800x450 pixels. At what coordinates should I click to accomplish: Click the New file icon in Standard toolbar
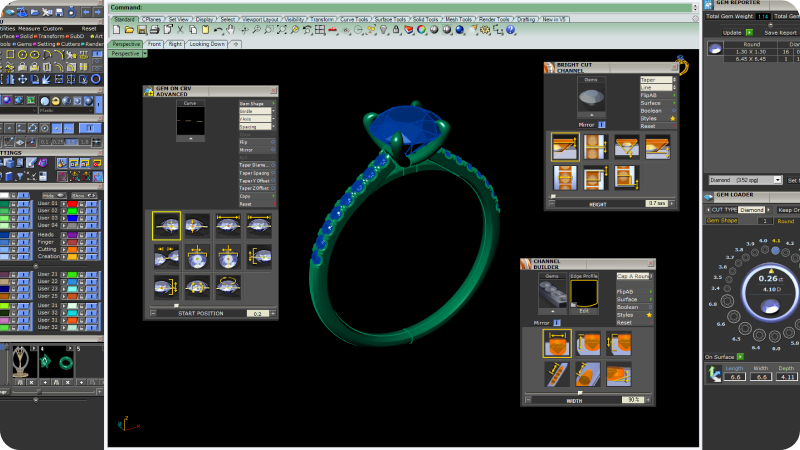(117, 30)
